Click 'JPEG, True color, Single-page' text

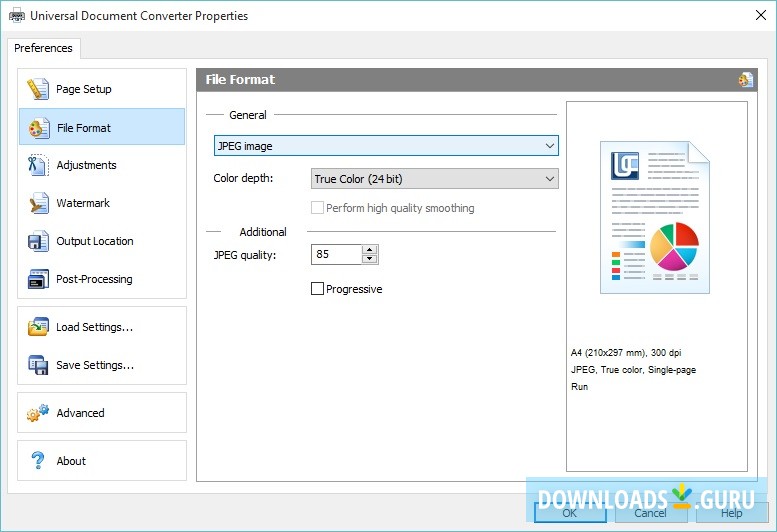[x=633, y=370]
